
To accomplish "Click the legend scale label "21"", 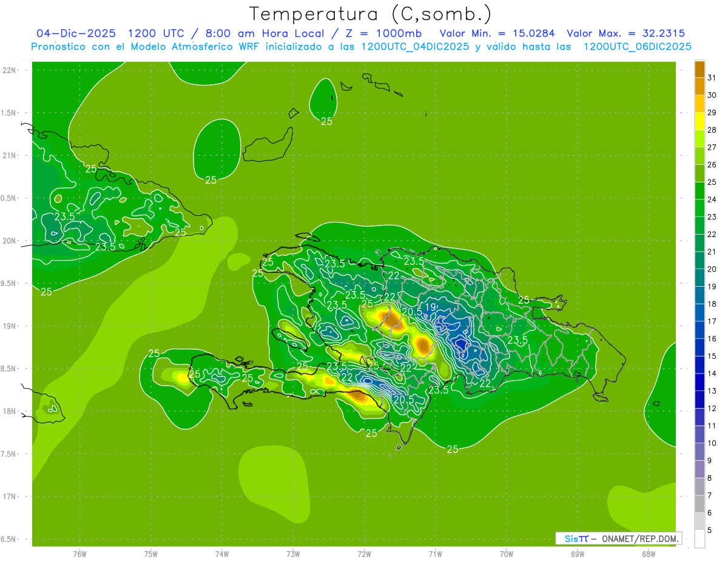I will tap(712, 252).
